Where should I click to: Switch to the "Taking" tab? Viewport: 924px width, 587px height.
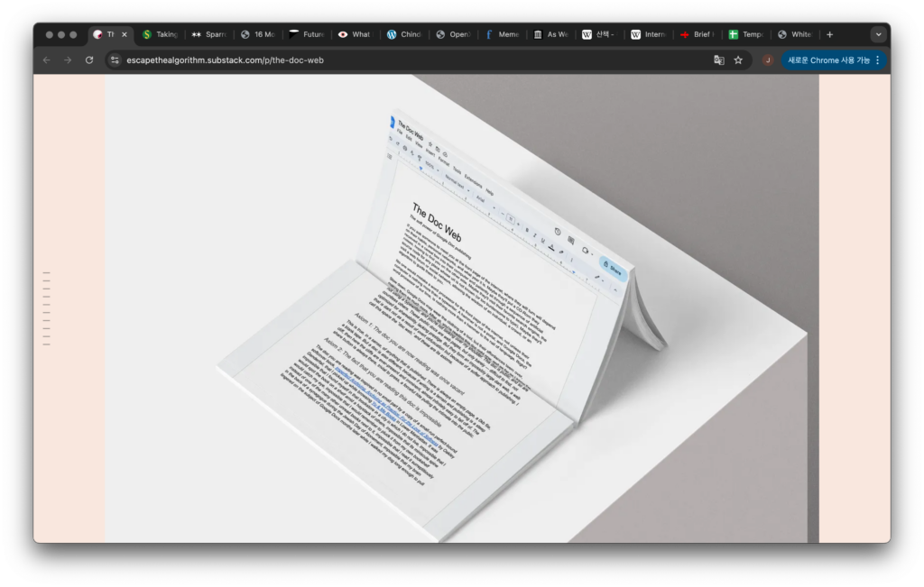(x=161, y=34)
